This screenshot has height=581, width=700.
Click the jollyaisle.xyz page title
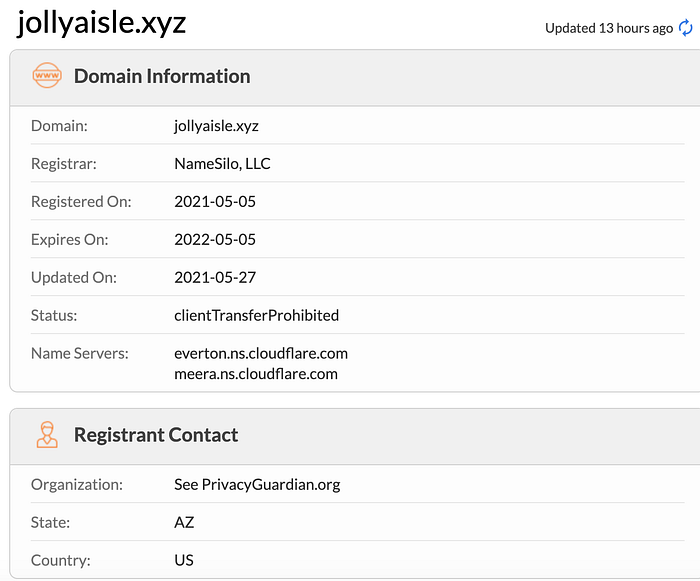(102, 24)
